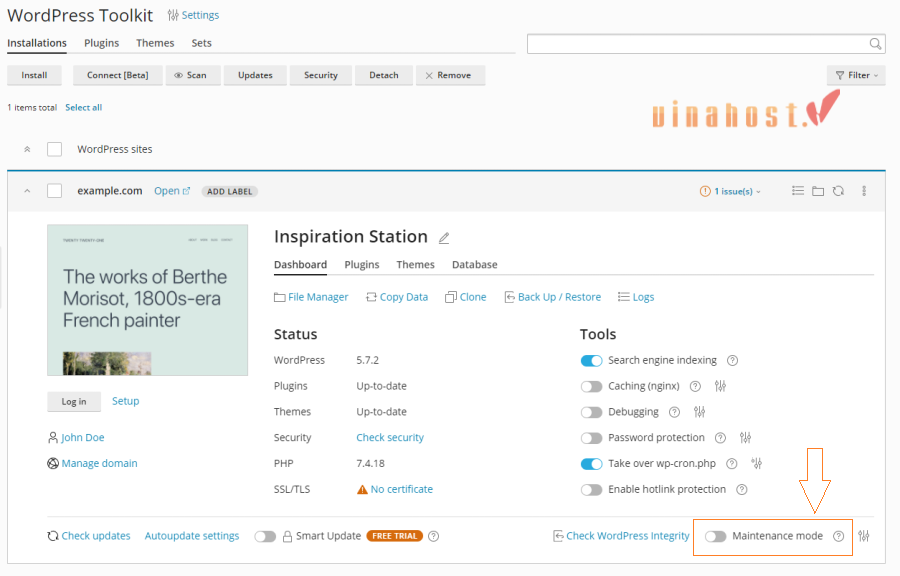Toggle Search engine indexing off
Image resolution: width=900 pixels, height=576 pixels.
(591, 360)
